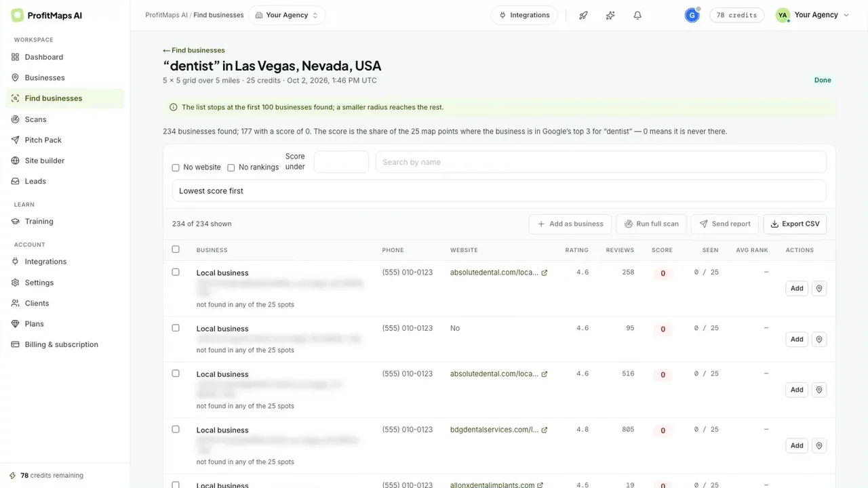
Task: Click the sparkles icon in top bar
Action: pos(610,15)
